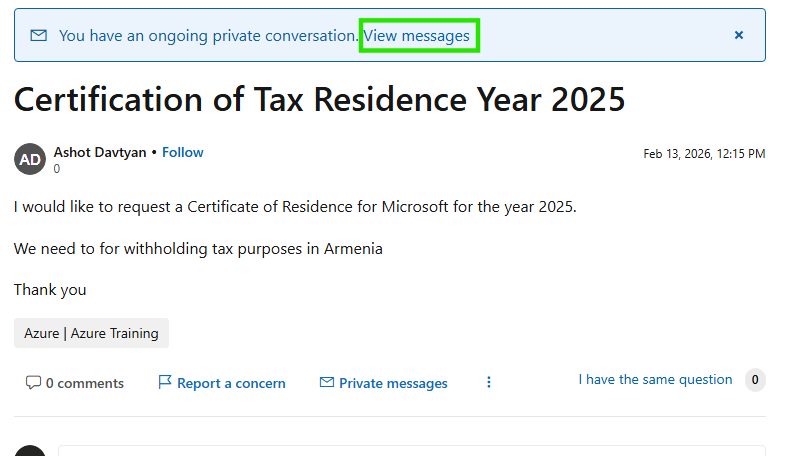This screenshot has height=456, width=790.
Task: Click the answer input box at bottom
Action: pyautogui.click(x=410, y=451)
